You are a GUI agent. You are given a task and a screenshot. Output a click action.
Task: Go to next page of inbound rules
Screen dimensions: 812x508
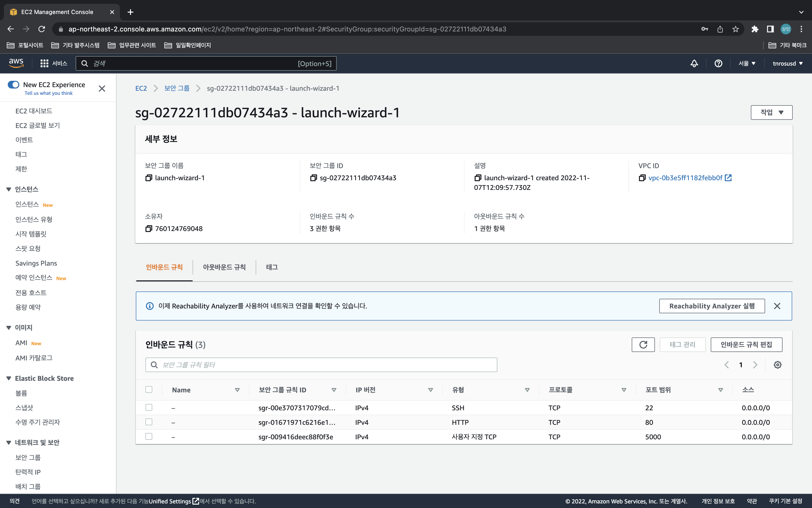(755, 365)
